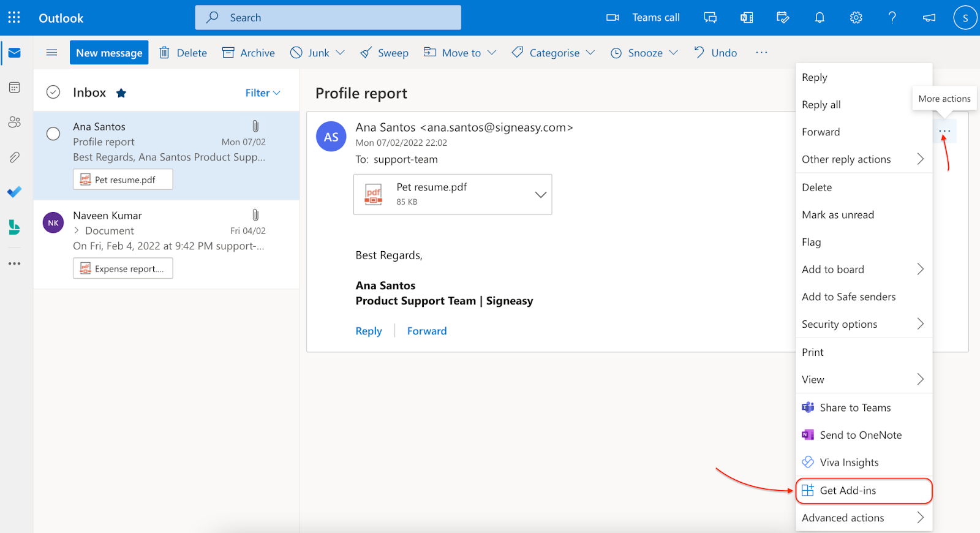
Task: Click the feedback megaphone icon
Action: [929, 18]
